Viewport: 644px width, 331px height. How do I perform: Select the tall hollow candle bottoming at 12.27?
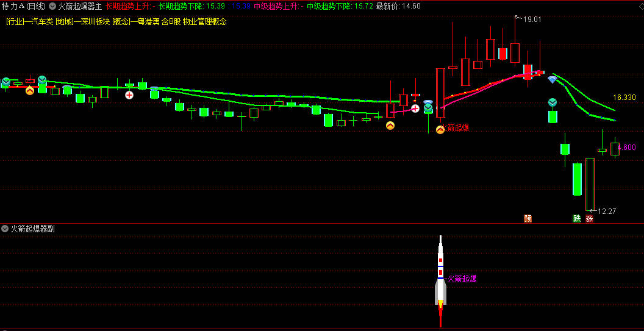(590, 184)
